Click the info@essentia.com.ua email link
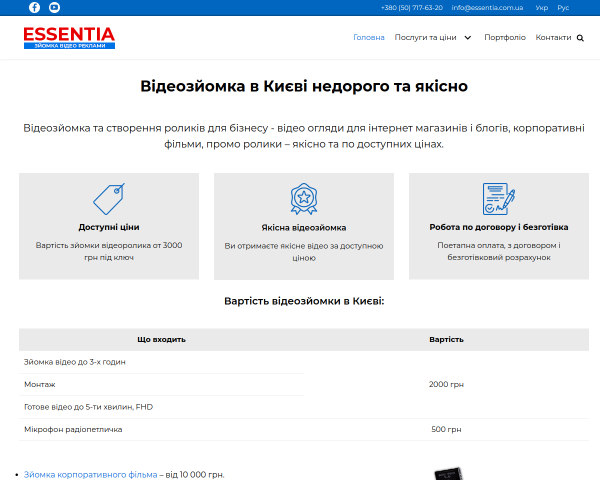 point(487,8)
